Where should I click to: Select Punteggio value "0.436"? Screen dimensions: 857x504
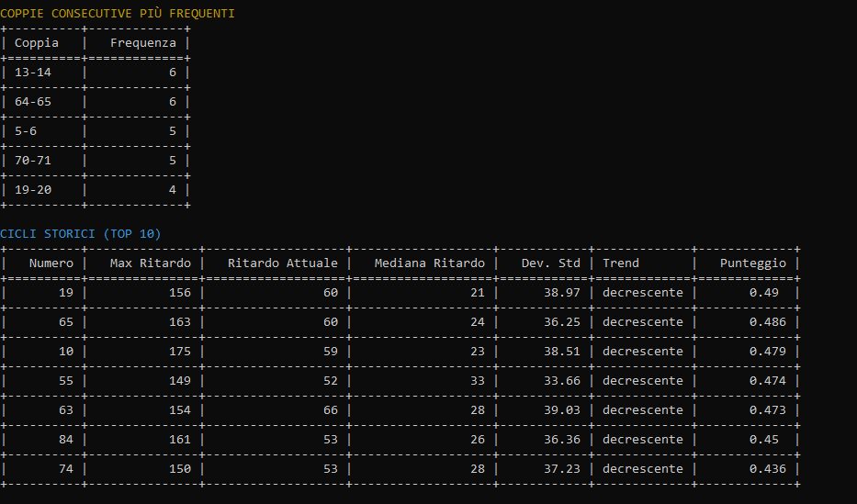pos(768,469)
